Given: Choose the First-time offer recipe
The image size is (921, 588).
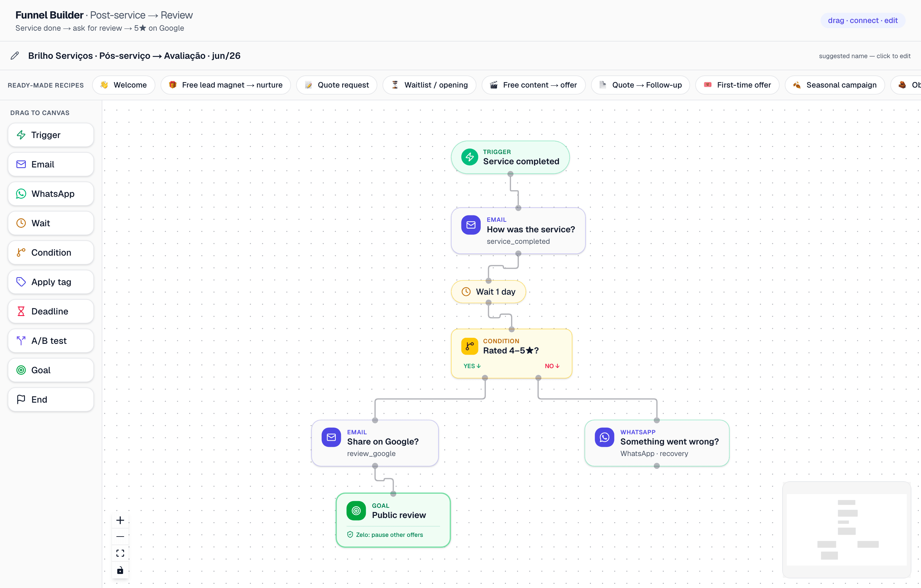Looking at the screenshot, I should point(737,85).
